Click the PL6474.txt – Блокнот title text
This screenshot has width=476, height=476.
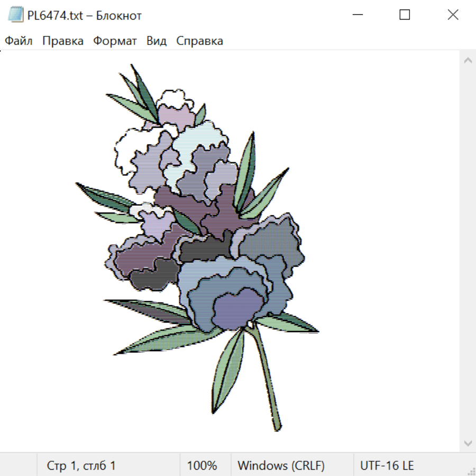click(x=85, y=15)
